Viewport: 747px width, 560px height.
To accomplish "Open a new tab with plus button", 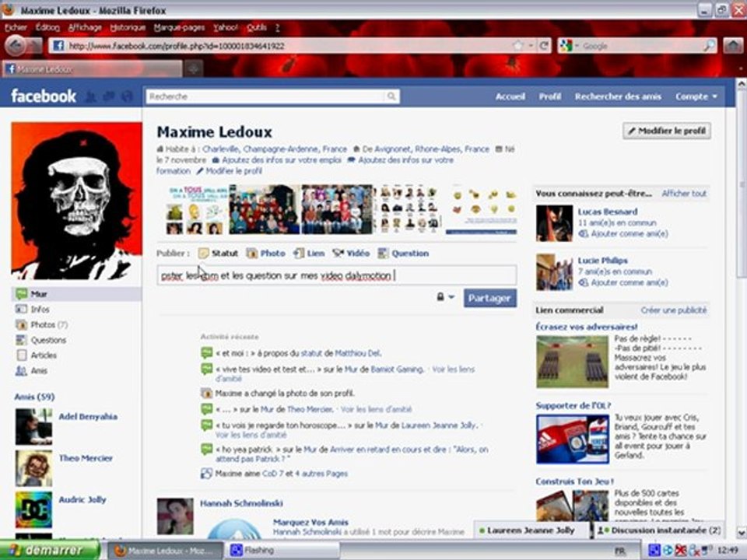I will (194, 69).
